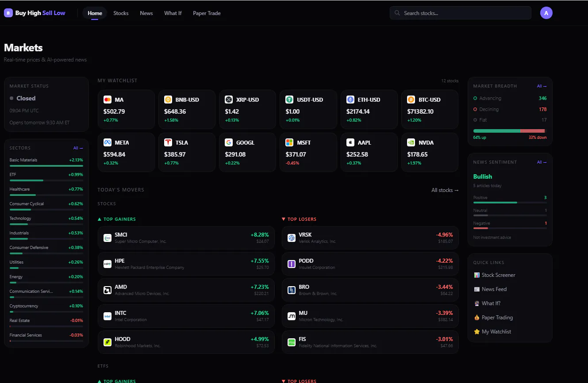Click the AAPL Apple logo icon
Screen dimensions: 588x383
point(350,142)
